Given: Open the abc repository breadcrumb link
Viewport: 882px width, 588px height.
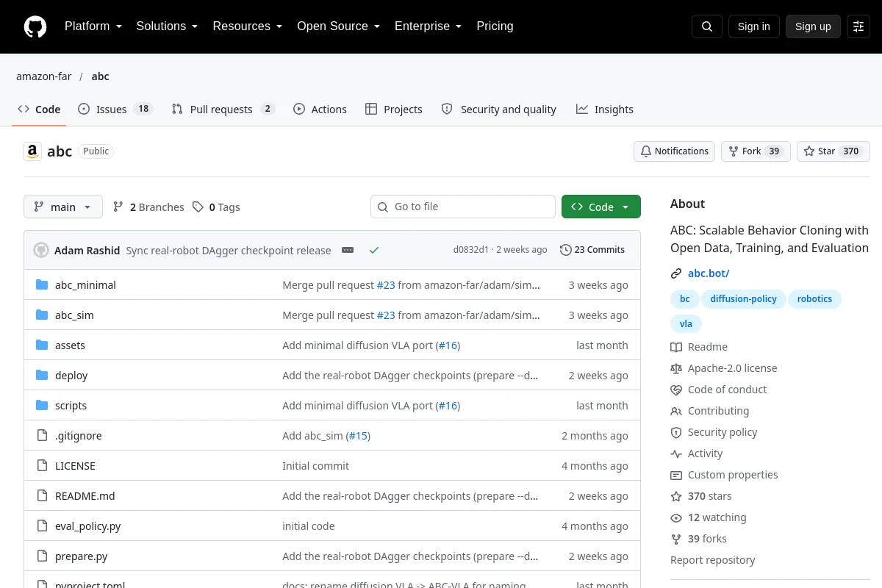Looking at the screenshot, I should point(100,76).
